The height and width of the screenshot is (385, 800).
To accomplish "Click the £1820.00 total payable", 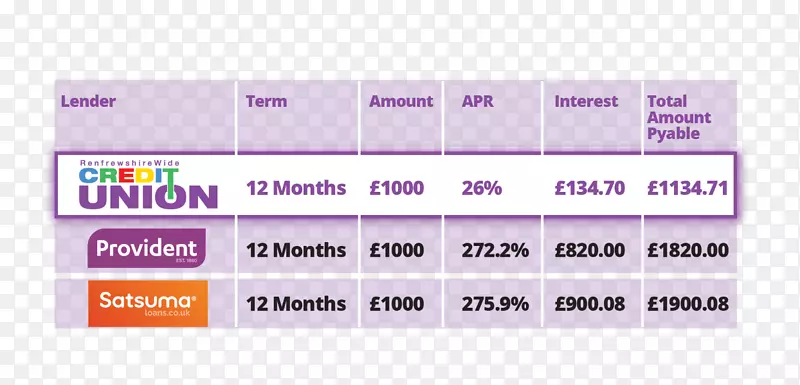I will (688, 250).
